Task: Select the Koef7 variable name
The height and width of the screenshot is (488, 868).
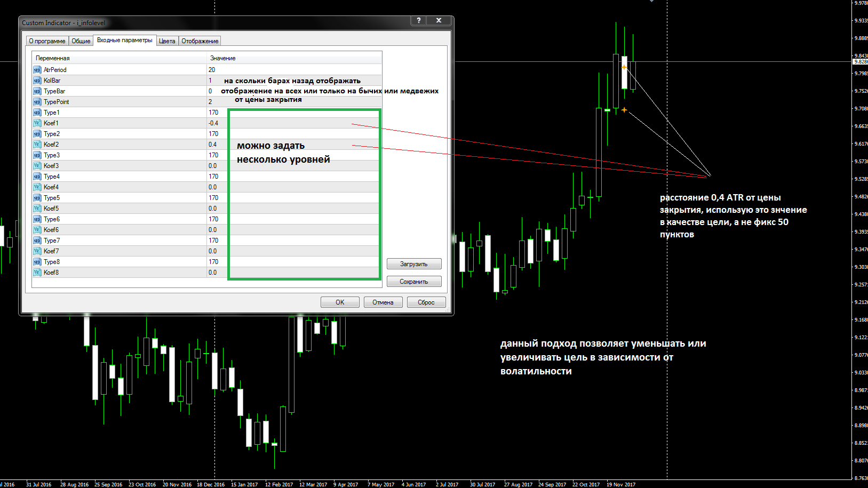Action: coord(51,251)
